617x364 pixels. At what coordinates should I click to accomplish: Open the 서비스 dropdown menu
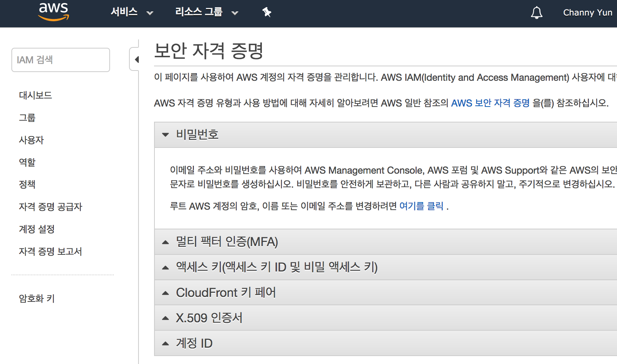point(132,12)
